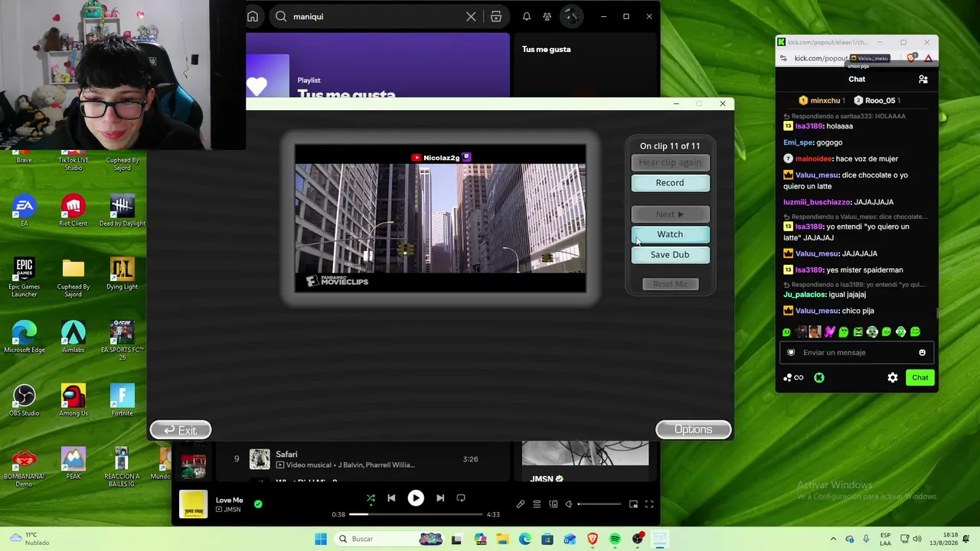Clear the Spotify search text
The image size is (980, 551).
point(471,16)
